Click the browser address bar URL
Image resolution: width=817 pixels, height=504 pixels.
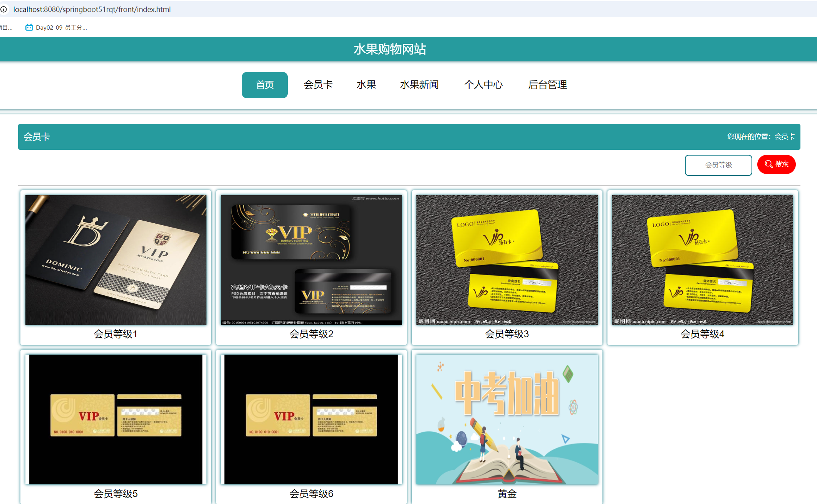coord(92,9)
